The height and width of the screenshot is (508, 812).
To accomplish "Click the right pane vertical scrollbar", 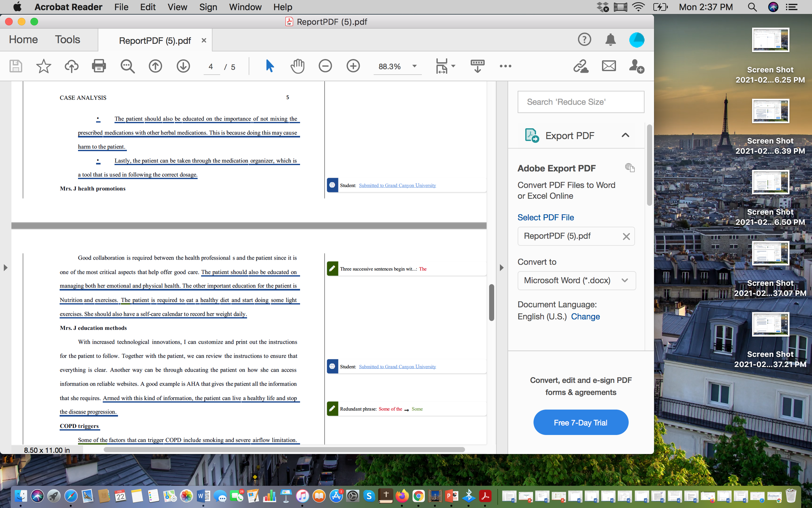I will (649, 165).
